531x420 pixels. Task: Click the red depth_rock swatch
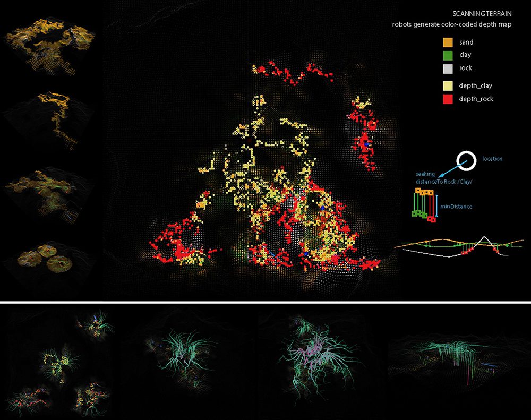(448, 99)
